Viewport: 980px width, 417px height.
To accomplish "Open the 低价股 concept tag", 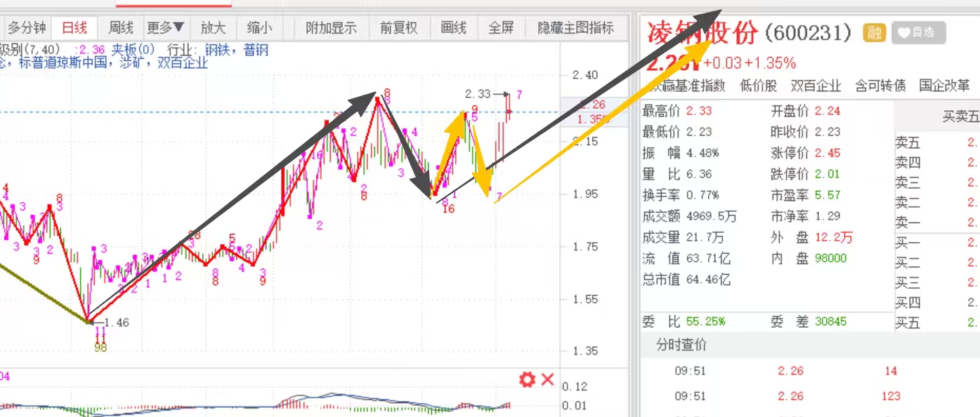I will [759, 86].
